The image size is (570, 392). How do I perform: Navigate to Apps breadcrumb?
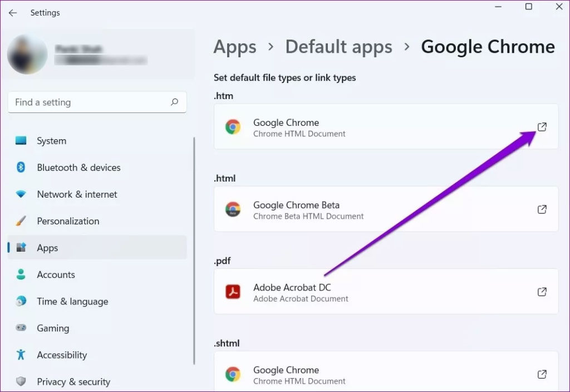point(235,47)
